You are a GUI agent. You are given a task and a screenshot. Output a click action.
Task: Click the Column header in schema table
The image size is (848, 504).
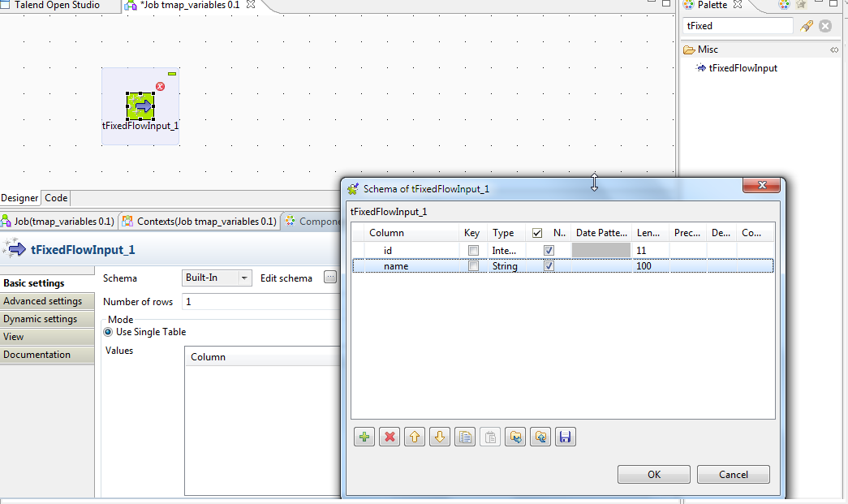[x=411, y=233]
